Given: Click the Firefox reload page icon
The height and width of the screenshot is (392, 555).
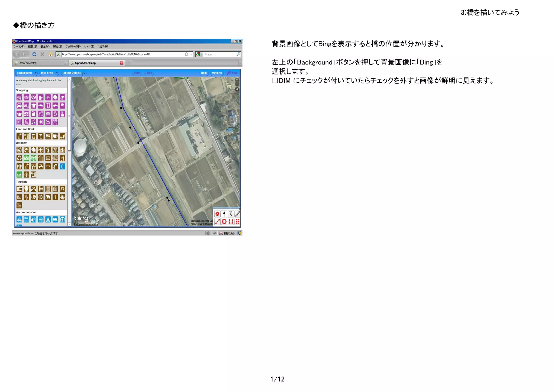Looking at the screenshot, I should pyautogui.click(x=34, y=54).
